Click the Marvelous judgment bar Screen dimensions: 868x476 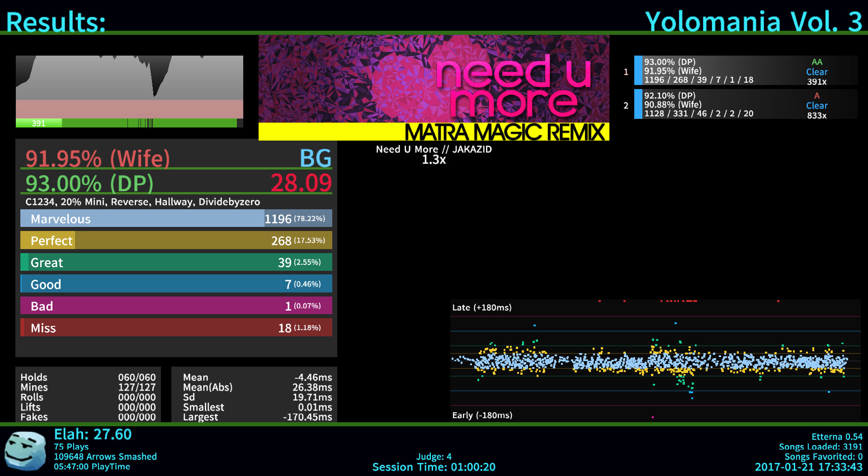click(x=176, y=219)
